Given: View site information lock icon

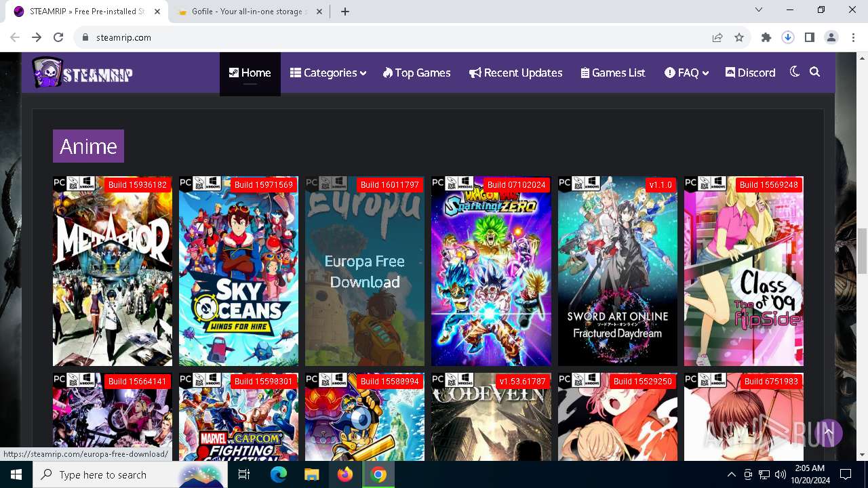Looking at the screenshot, I should (85, 37).
